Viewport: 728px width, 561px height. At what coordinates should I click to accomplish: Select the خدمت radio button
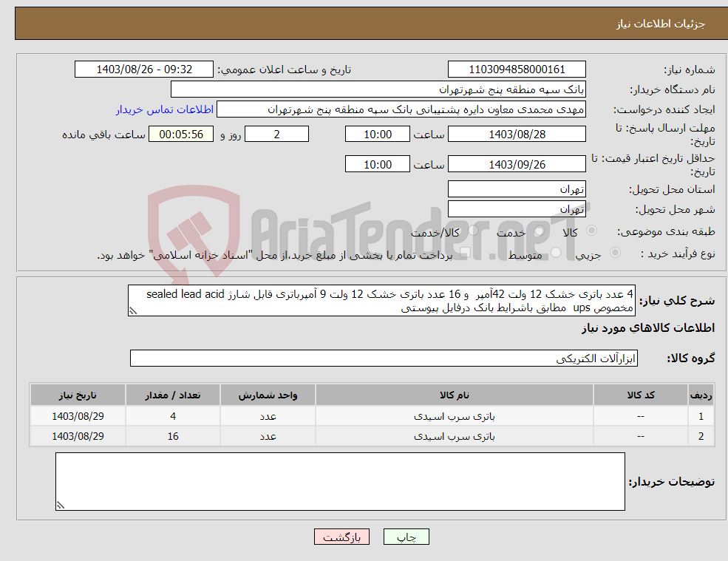539,231
